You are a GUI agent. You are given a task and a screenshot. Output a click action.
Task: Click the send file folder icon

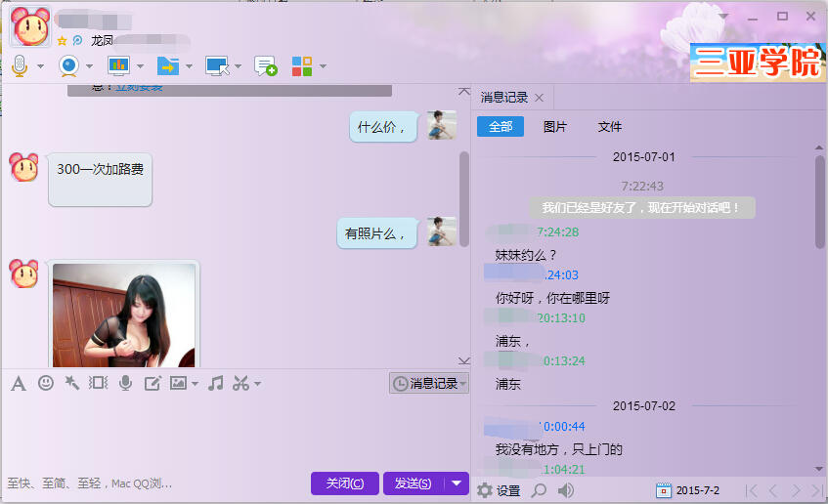click(167, 66)
